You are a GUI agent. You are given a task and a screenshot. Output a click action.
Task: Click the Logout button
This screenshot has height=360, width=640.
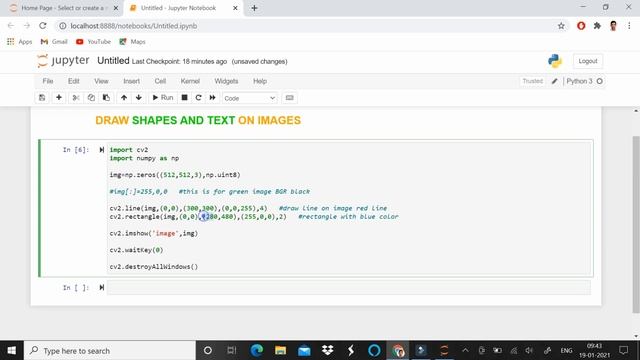pyautogui.click(x=588, y=61)
